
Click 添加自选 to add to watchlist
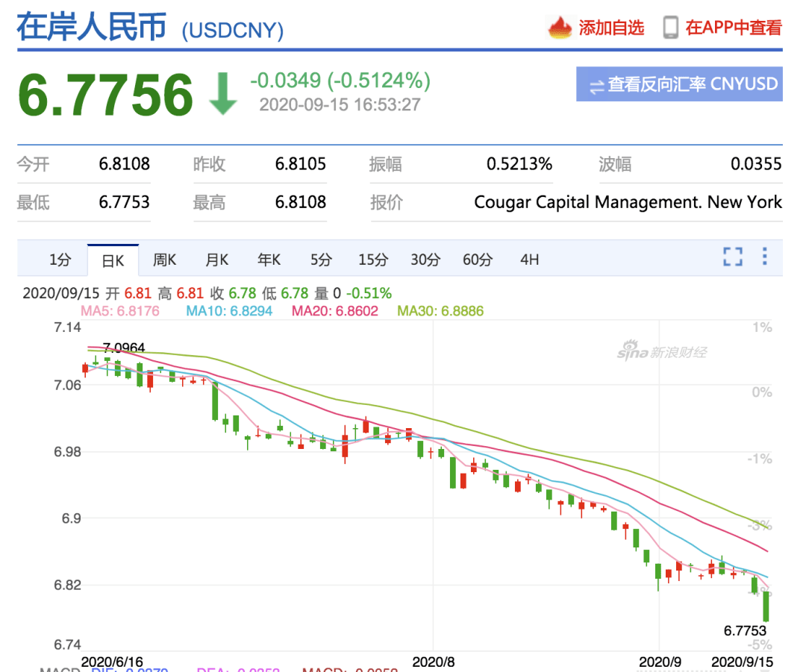(610, 28)
